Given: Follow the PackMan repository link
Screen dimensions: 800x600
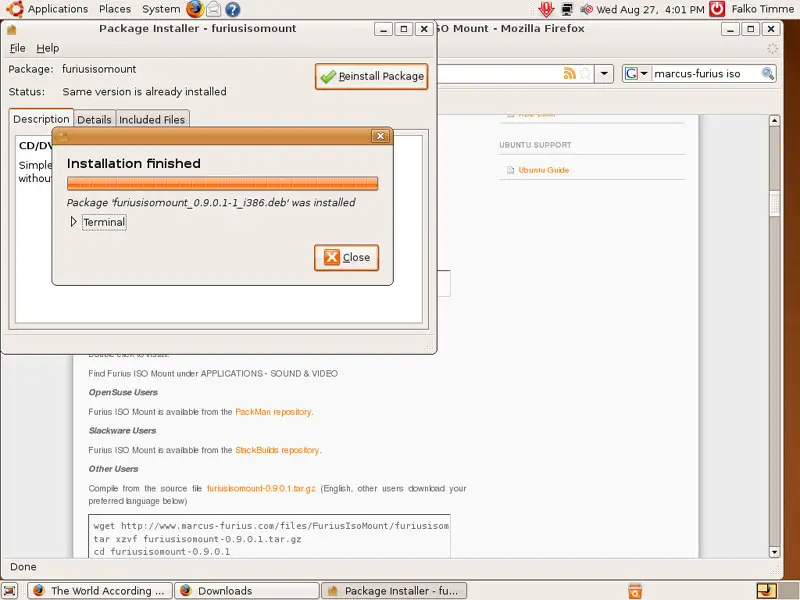Looking at the screenshot, I should pyautogui.click(x=273, y=412).
